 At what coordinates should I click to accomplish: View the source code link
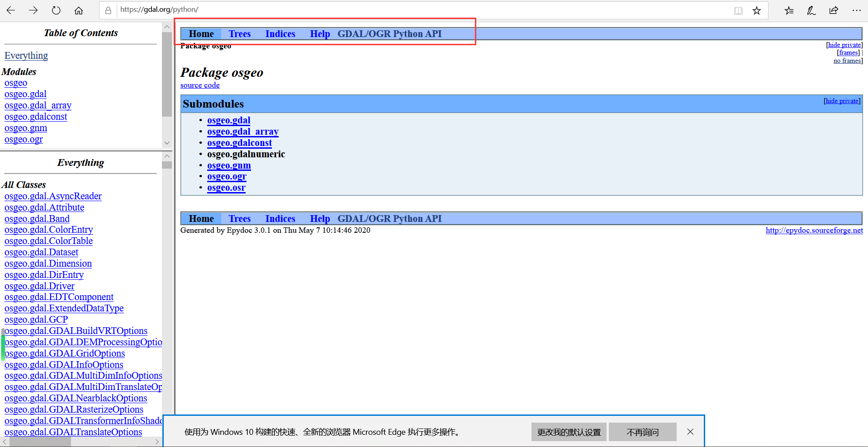coord(199,85)
